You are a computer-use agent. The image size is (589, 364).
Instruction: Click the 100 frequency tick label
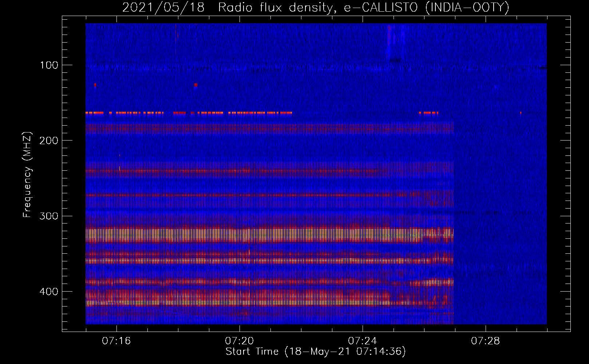(49, 65)
